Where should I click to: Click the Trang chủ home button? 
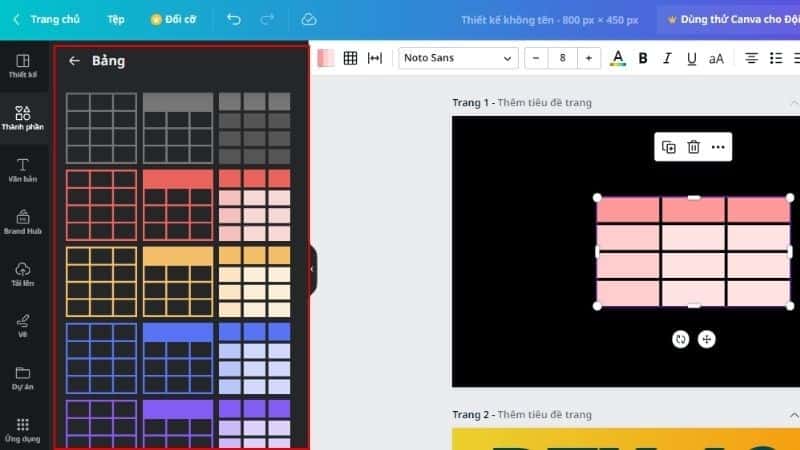tap(45, 19)
